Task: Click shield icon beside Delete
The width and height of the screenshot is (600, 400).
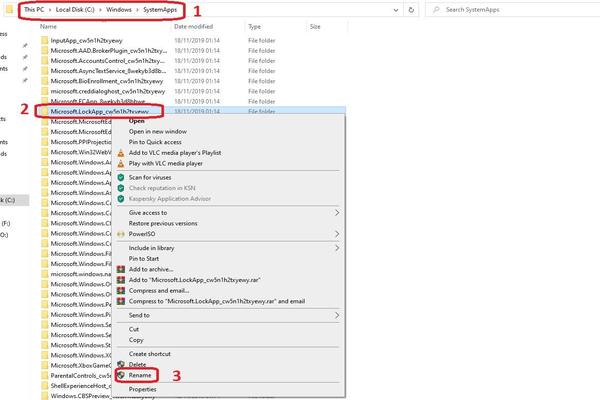Action: point(121,364)
